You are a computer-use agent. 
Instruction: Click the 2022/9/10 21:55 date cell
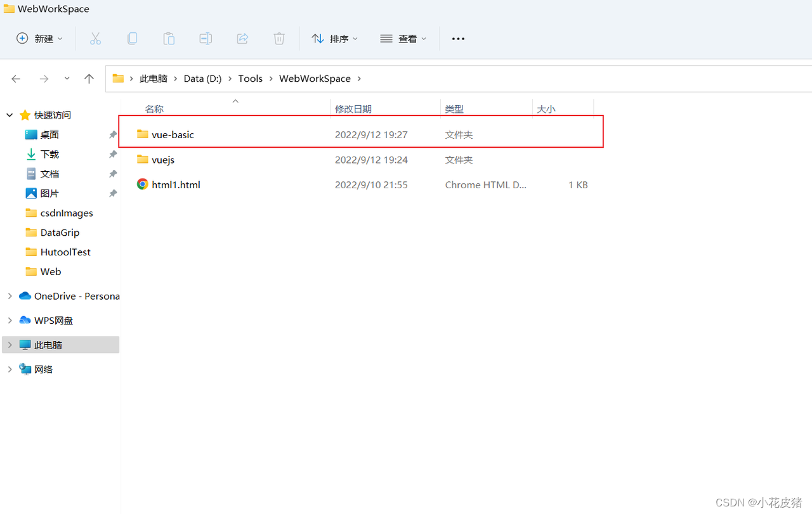point(371,184)
